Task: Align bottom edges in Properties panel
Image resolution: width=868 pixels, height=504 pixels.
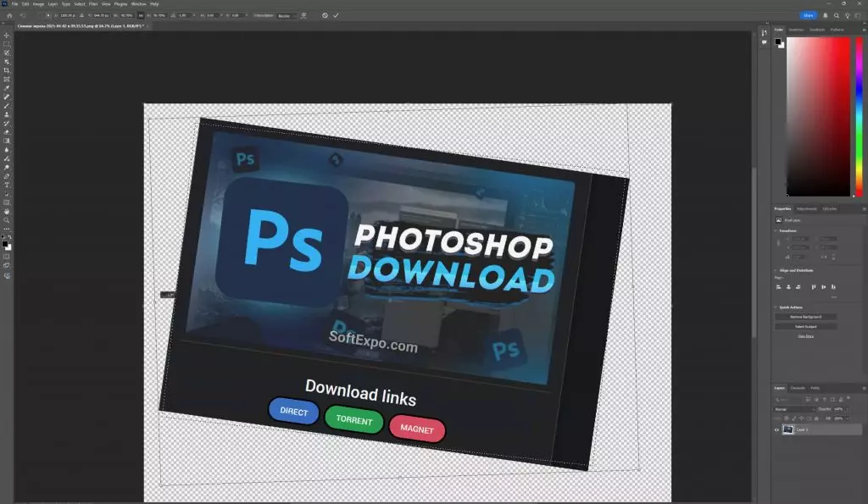Action: [x=833, y=287]
